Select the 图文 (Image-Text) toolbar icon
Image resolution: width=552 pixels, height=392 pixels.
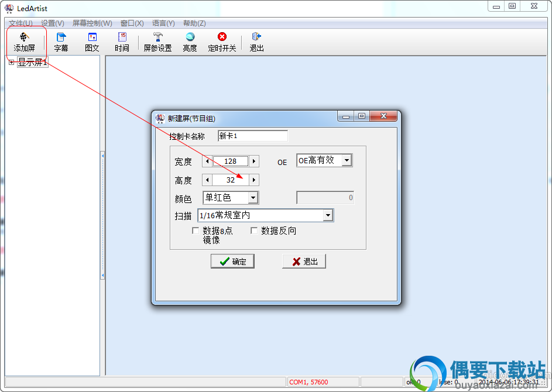coord(92,42)
